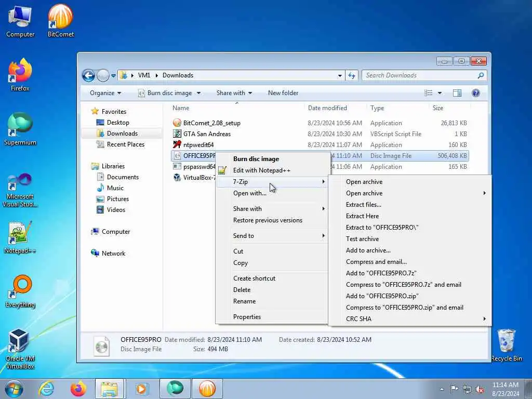Open recent pages dropdown arrow
This screenshot has height=399, width=532.
(x=113, y=76)
